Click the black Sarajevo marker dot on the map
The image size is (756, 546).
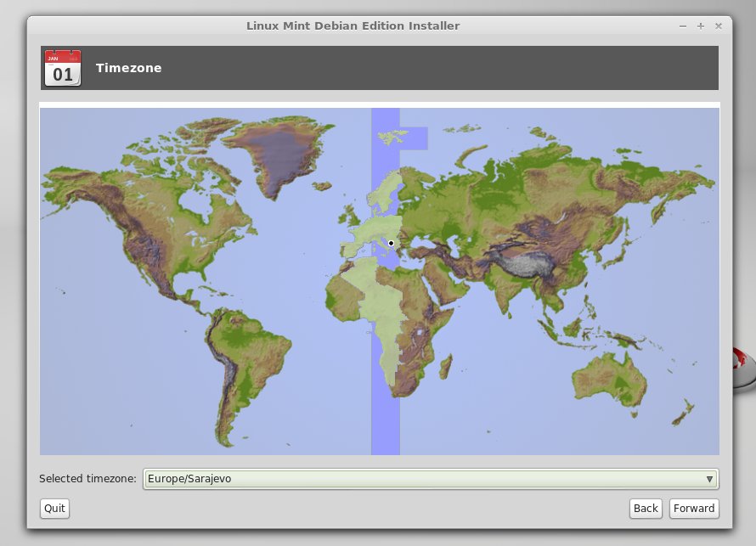pyautogui.click(x=391, y=244)
